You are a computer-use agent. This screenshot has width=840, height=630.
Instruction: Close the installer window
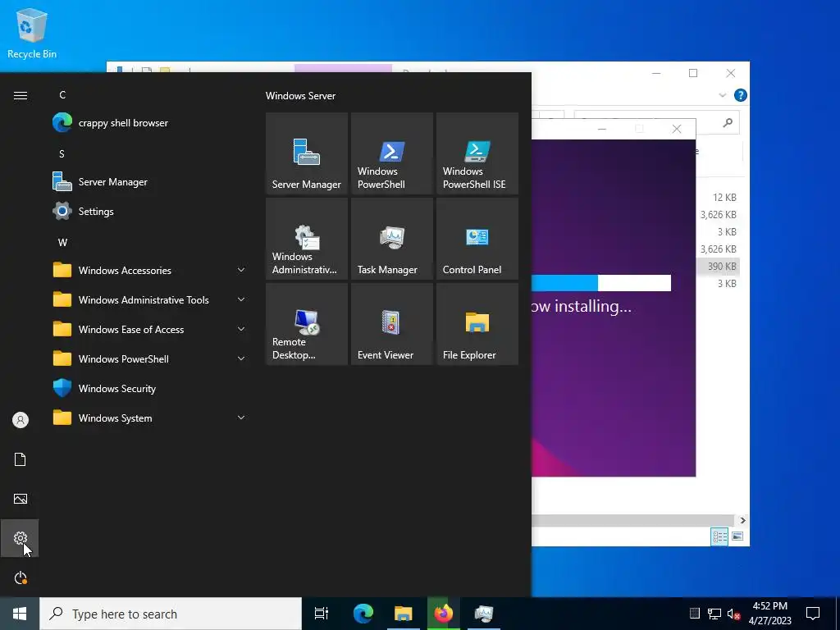coord(677,129)
